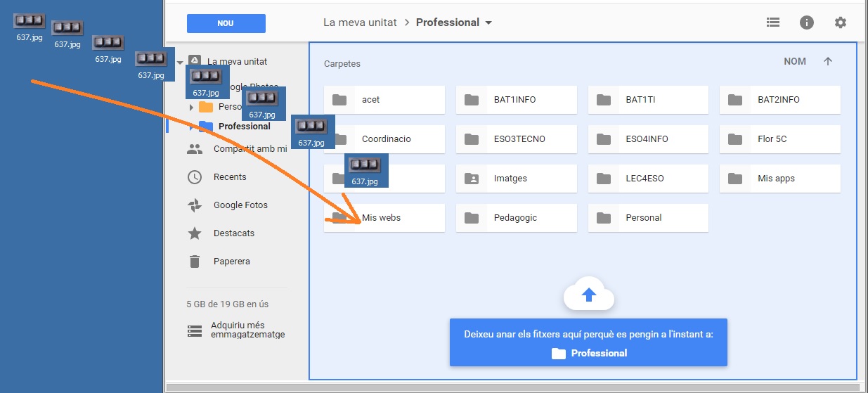Click the Paperera trash can icon

195,262
